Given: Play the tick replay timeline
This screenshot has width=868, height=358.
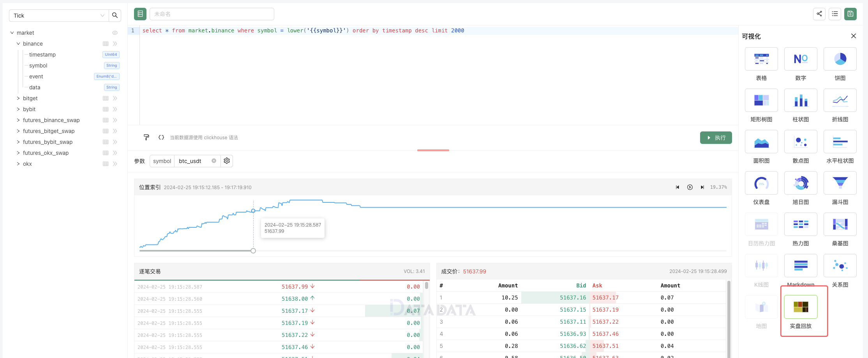Looking at the screenshot, I should [x=690, y=187].
